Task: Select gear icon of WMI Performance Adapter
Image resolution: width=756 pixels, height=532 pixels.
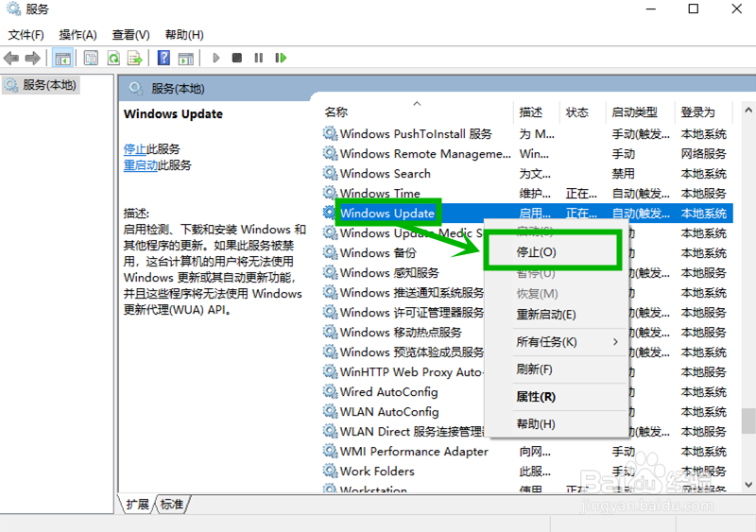Action: 330,451
